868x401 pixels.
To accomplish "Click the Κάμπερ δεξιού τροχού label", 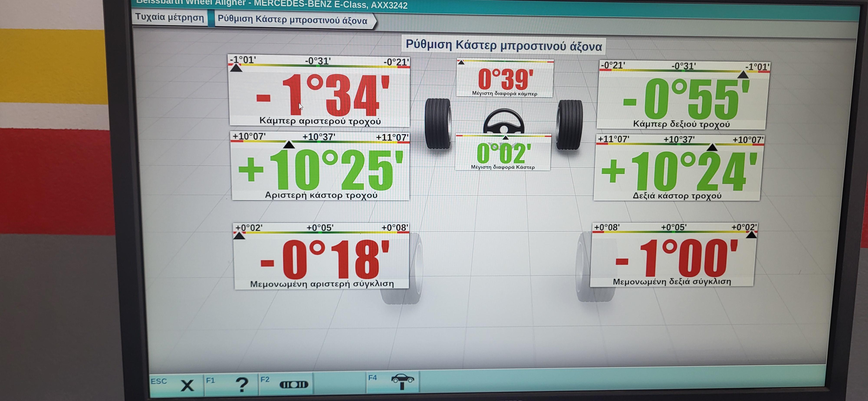I will tap(681, 124).
